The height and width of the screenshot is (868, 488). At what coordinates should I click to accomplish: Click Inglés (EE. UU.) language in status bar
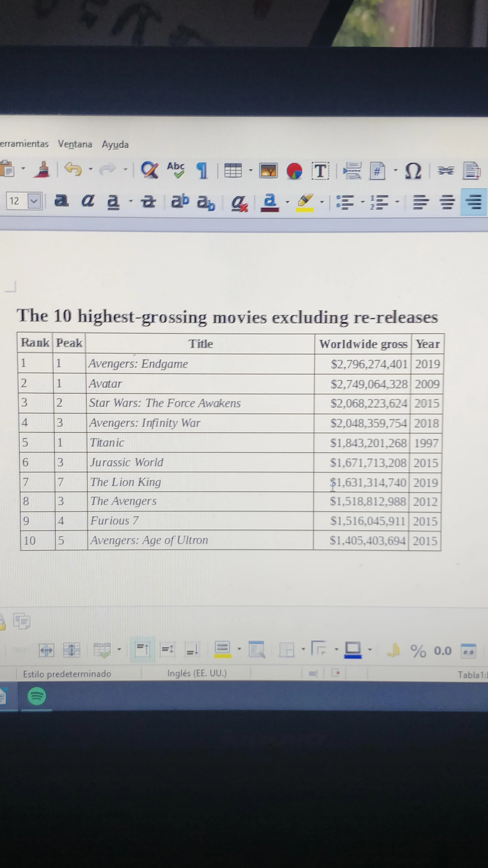point(197,673)
